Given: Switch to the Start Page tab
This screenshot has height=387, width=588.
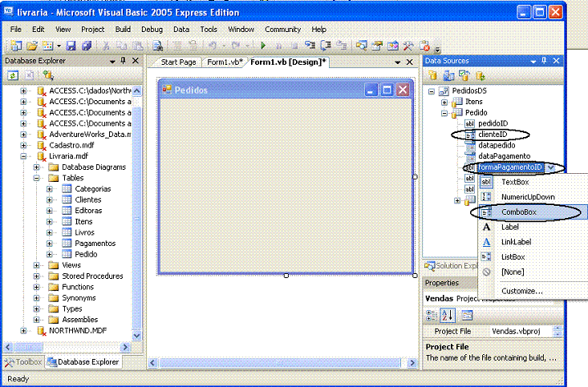Looking at the screenshot, I should 179,62.
